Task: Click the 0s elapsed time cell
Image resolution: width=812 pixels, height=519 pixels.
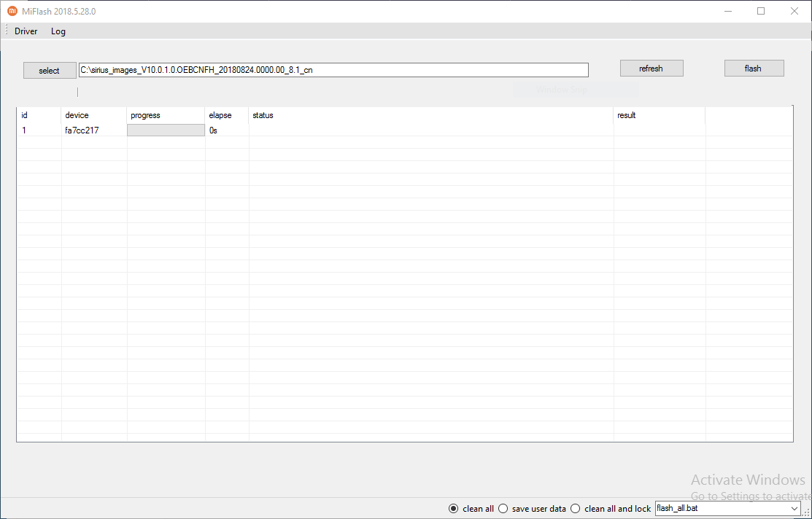Action: pos(213,130)
